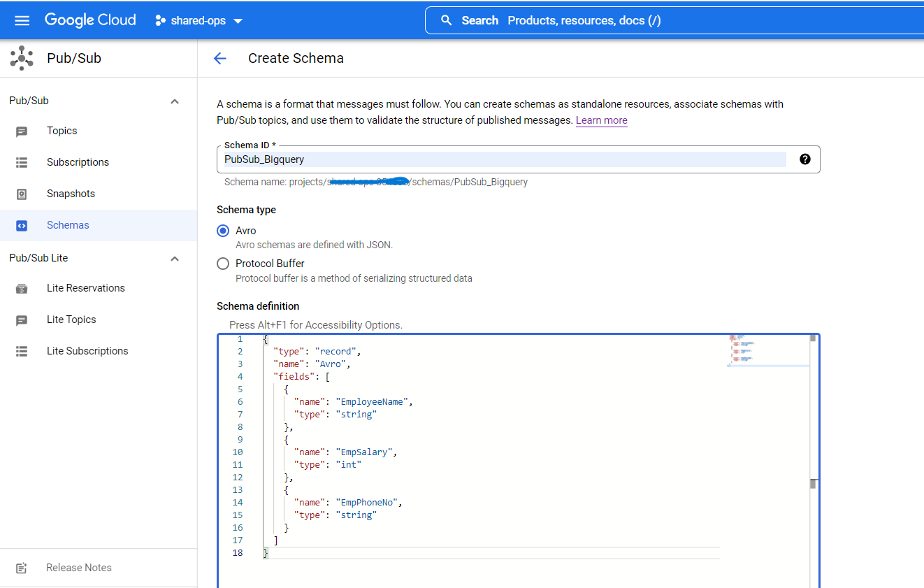924x588 pixels.
Task: Click the back arrow from Create Schema
Action: pos(220,59)
